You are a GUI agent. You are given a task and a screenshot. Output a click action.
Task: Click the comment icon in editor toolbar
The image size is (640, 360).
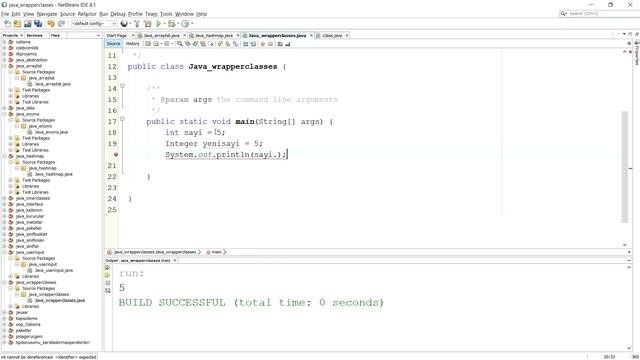pos(280,44)
